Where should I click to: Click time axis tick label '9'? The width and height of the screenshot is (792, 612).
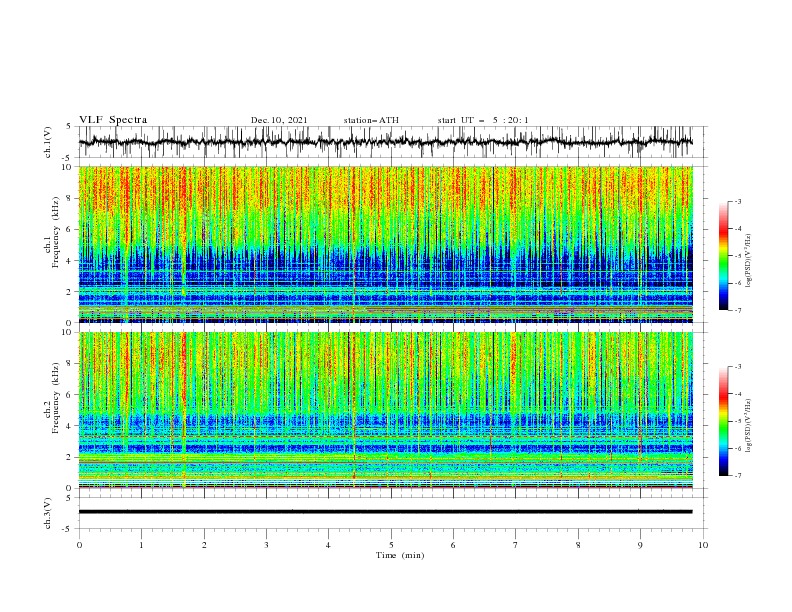pyautogui.click(x=640, y=545)
